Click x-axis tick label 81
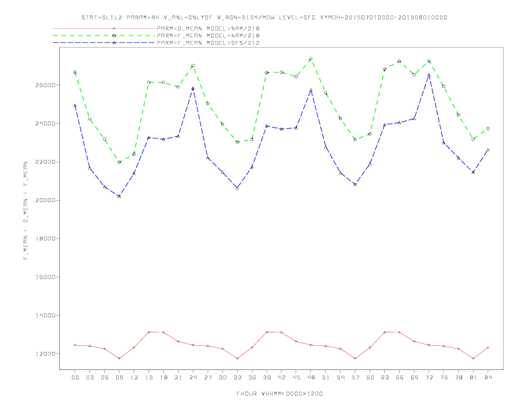 tap(474, 377)
